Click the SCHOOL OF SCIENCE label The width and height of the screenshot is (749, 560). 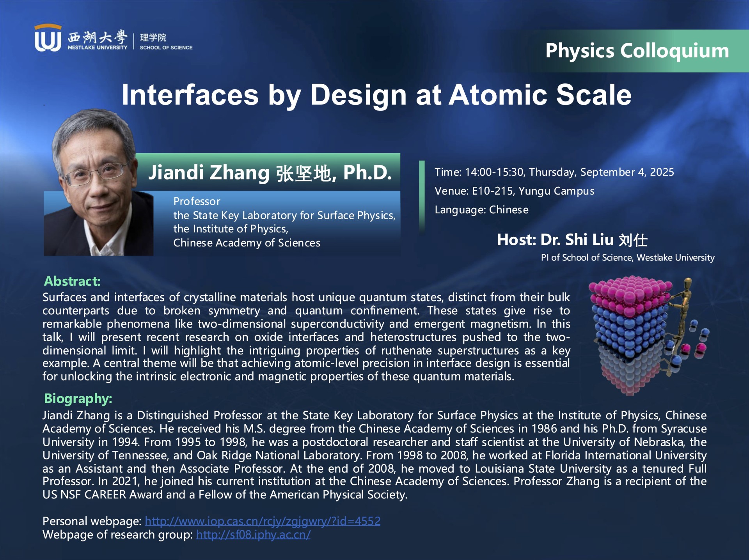166,48
